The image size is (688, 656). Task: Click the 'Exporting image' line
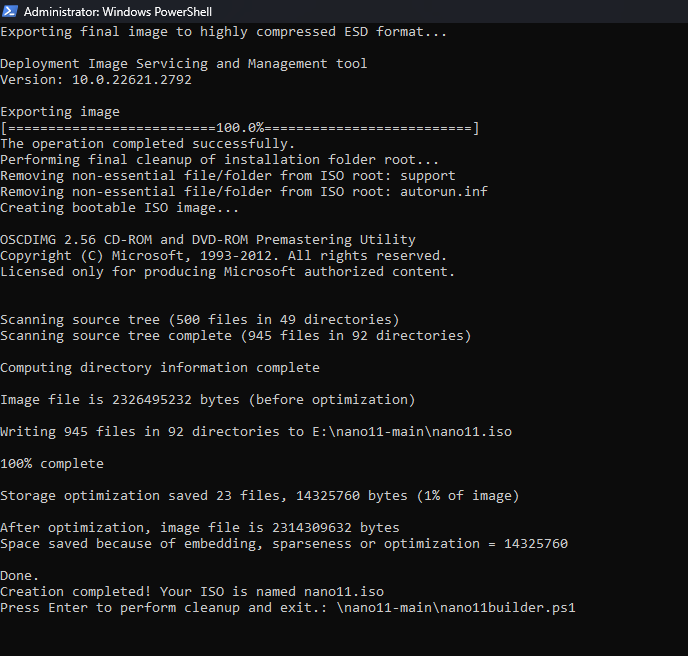pos(60,112)
